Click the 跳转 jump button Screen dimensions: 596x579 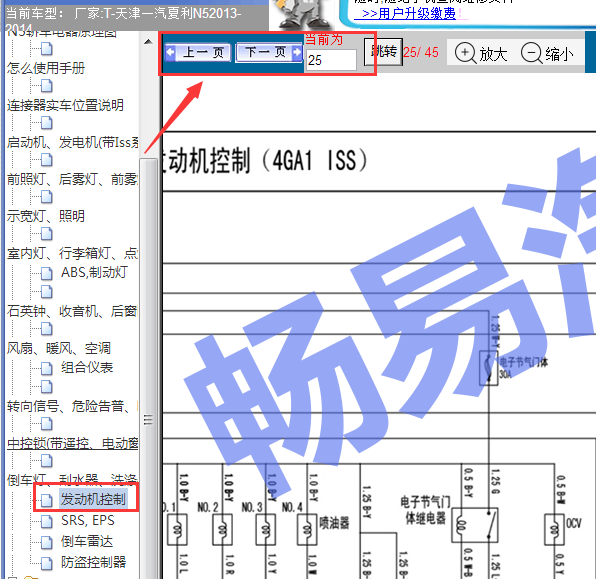(383, 52)
